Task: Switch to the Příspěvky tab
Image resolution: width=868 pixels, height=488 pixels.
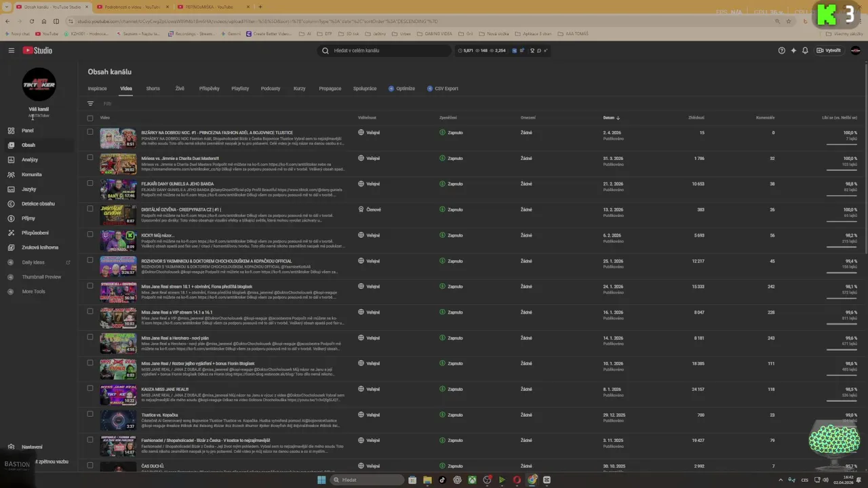Action: pyautogui.click(x=209, y=88)
